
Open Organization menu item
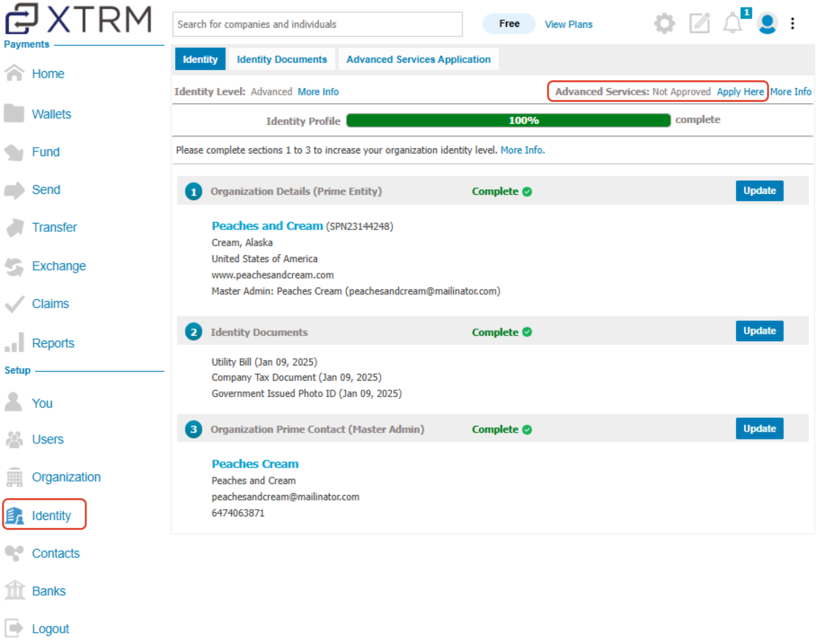tap(66, 477)
